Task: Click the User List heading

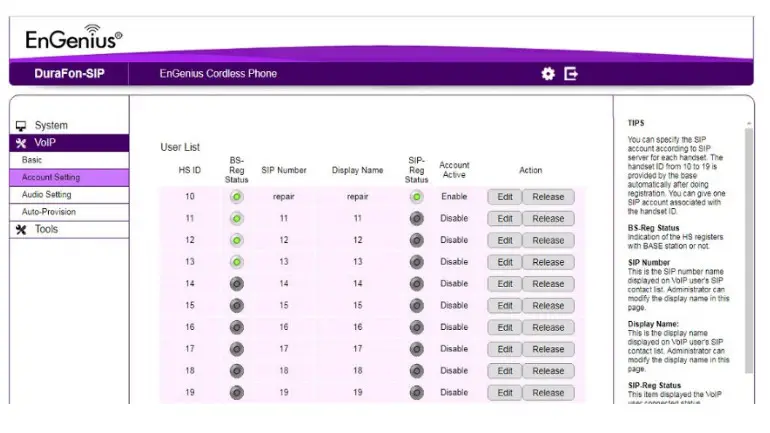Action: (x=180, y=147)
